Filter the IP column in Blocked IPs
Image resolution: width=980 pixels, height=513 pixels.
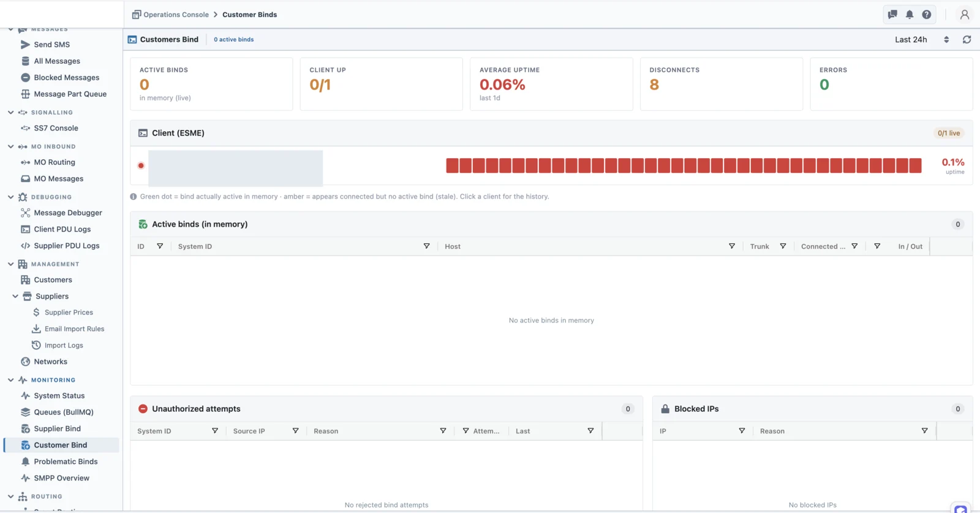[x=742, y=431]
